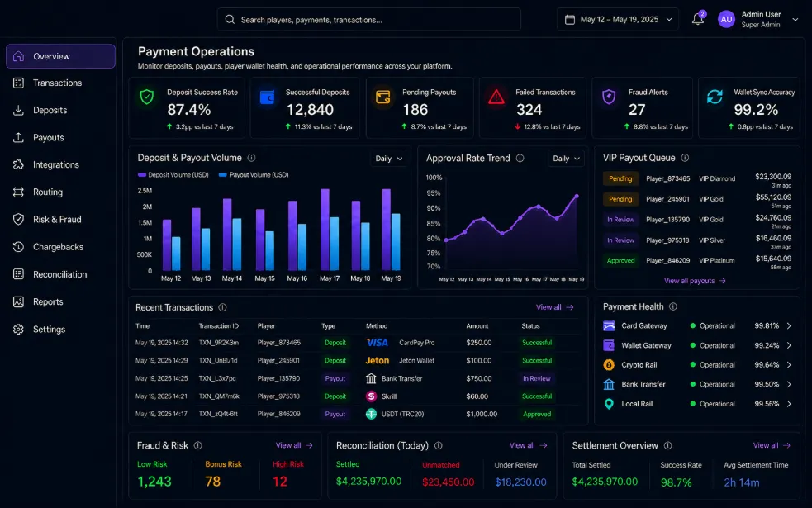
Task: Click the Fraud Alerts shield icon
Action: (x=609, y=97)
